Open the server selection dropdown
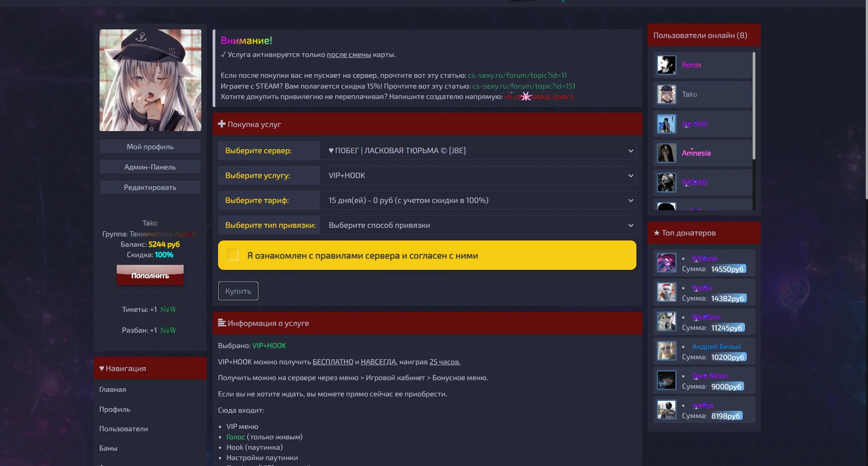The height and width of the screenshot is (466, 868). pos(477,151)
